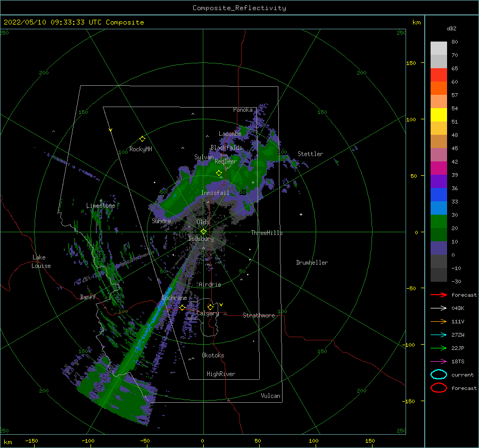Click the Vulcan city label
The width and height of the screenshot is (479, 448).
tap(271, 396)
